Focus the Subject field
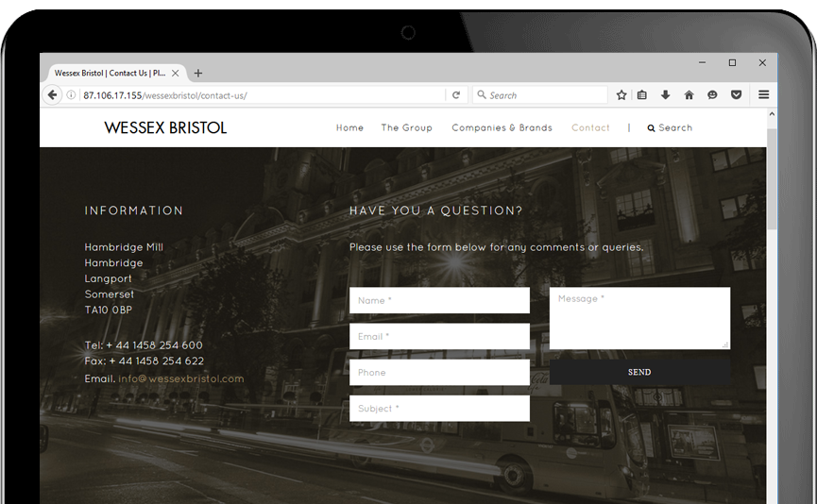Image resolution: width=817 pixels, height=504 pixels. [x=440, y=408]
